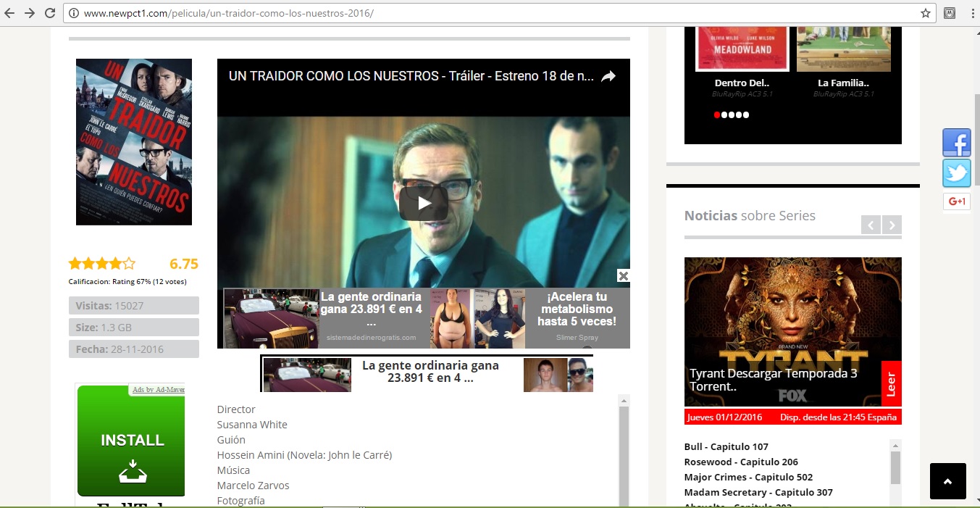
Task: Go forward in browser history
Action: (30, 13)
